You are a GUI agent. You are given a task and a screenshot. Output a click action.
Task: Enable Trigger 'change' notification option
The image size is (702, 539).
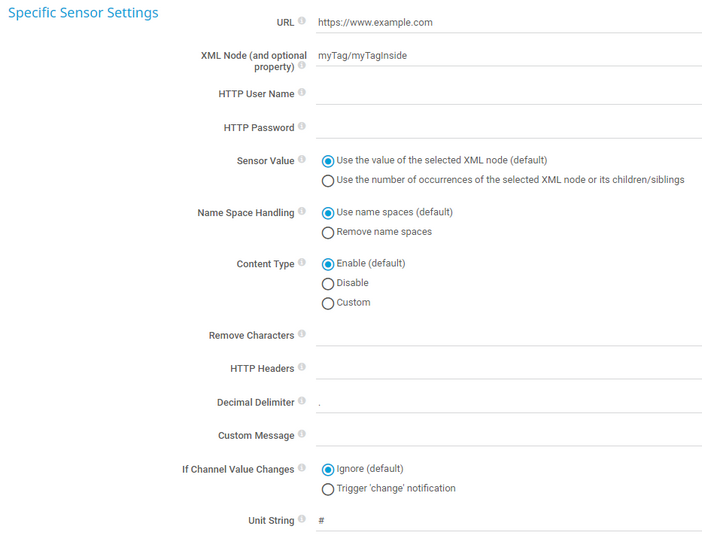pos(328,489)
